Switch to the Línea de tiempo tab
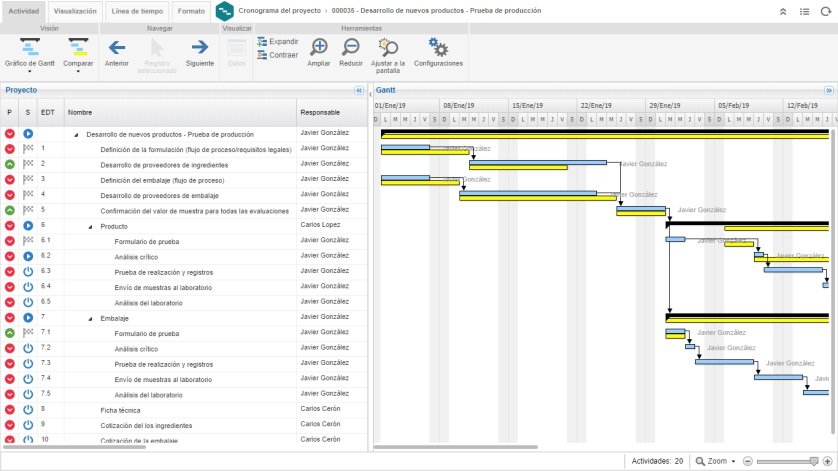The image size is (838, 471). pyautogui.click(x=137, y=11)
